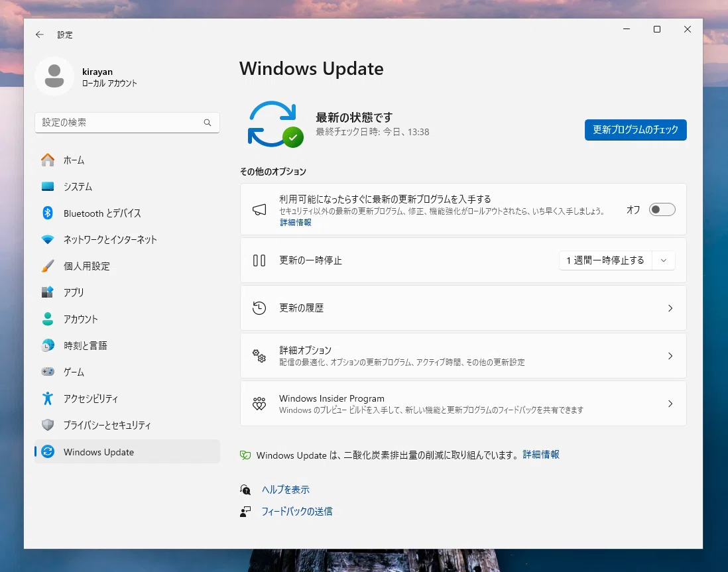Screen dimensions: 728x572
Task: Click the 時刻と言語 clock icon
Action: click(x=48, y=345)
